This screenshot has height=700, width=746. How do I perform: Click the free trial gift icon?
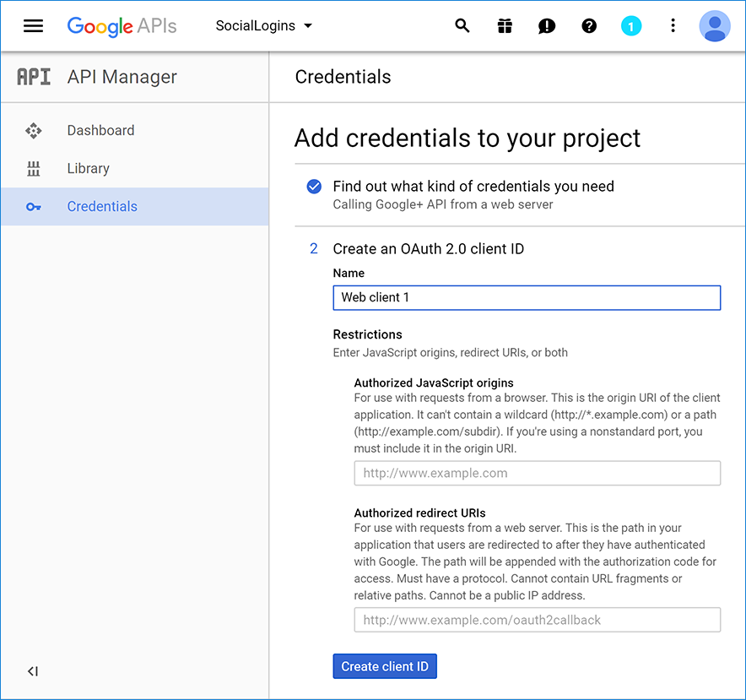click(x=504, y=26)
